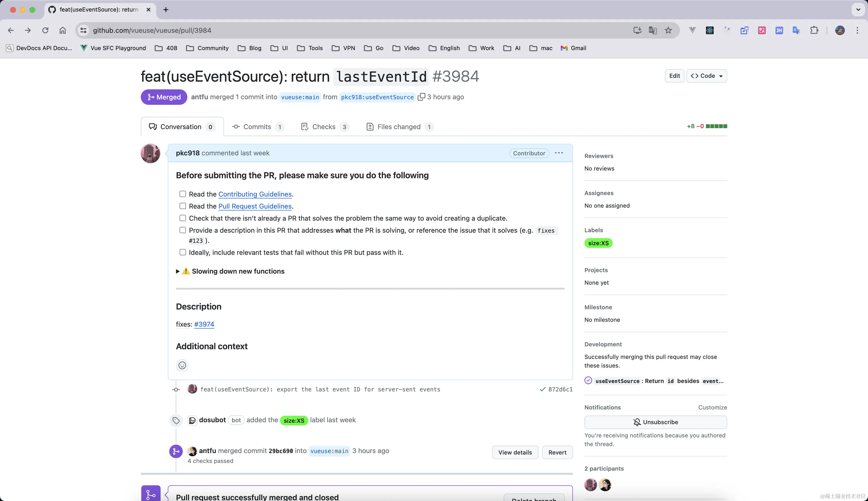Open second participant avatar
868x501 pixels.
click(x=605, y=484)
